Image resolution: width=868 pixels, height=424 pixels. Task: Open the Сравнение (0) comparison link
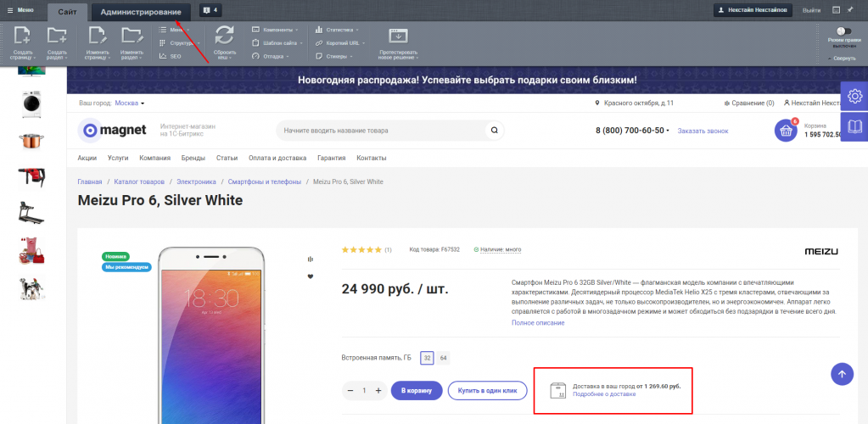(749, 103)
